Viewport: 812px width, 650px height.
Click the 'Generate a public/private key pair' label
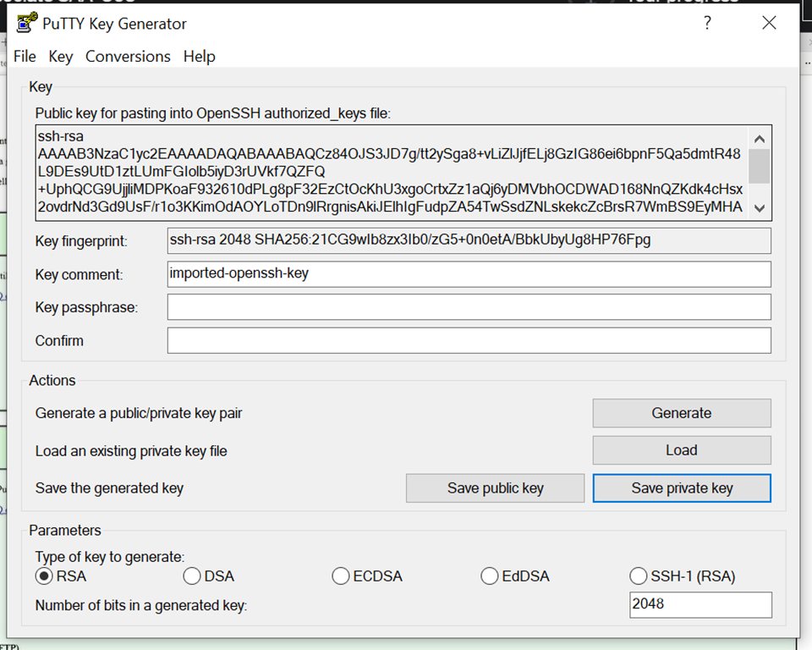(139, 414)
